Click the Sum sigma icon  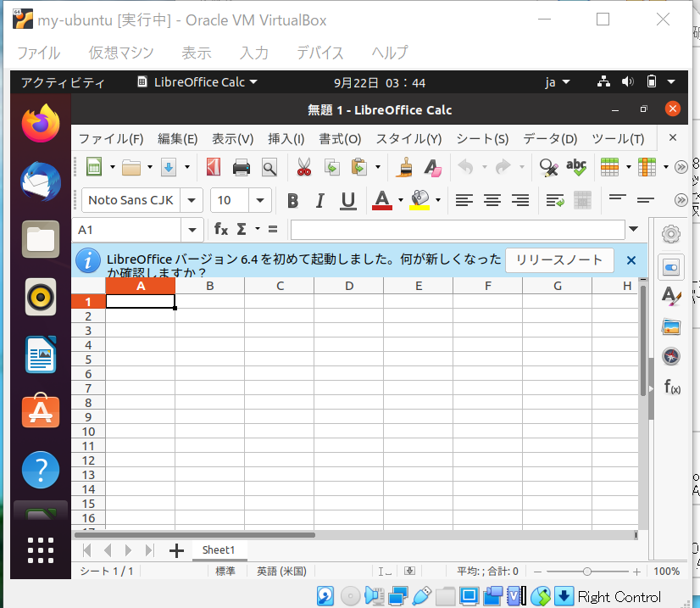coord(242,229)
